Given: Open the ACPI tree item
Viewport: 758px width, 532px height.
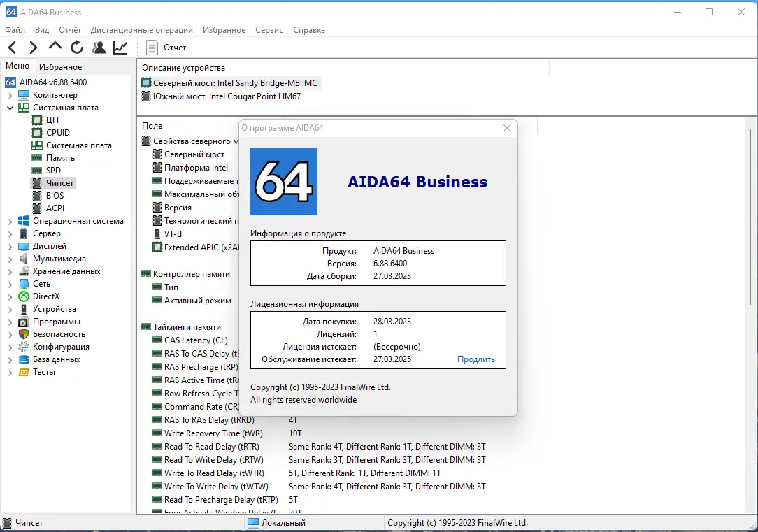Looking at the screenshot, I should [x=55, y=208].
